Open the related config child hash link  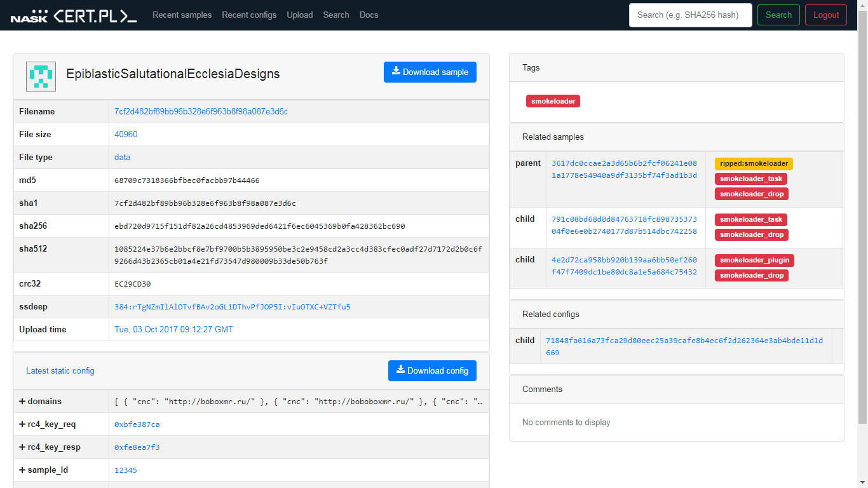point(684,346)
